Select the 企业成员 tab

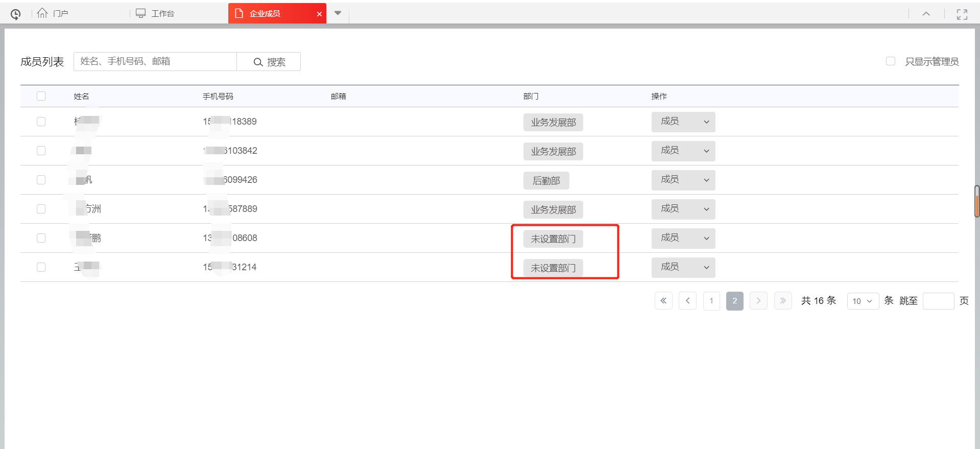[x=277, y=13]
